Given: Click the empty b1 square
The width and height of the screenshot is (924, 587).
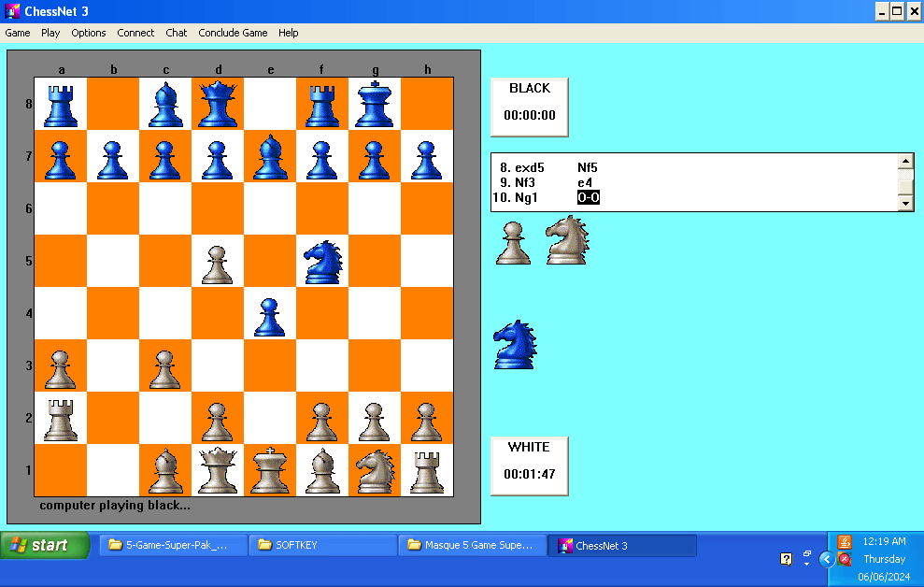Looking at the screenshot, I should (x=113, y=470).
